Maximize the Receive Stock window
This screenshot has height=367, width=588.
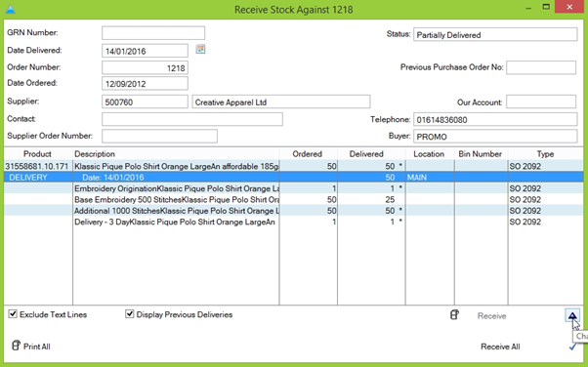coord(546,7)
